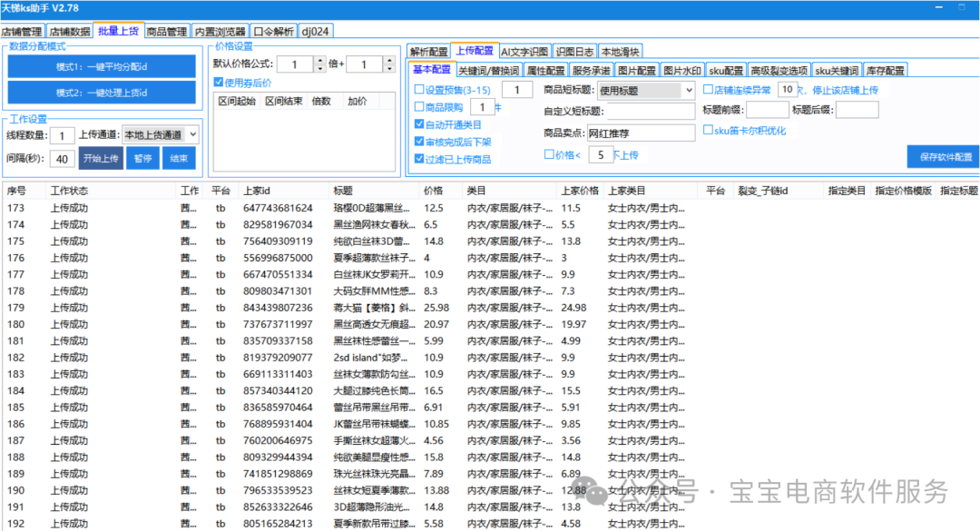Focus the 自定义短标题 input field
980x531 pixels.
tap(651, 112)
